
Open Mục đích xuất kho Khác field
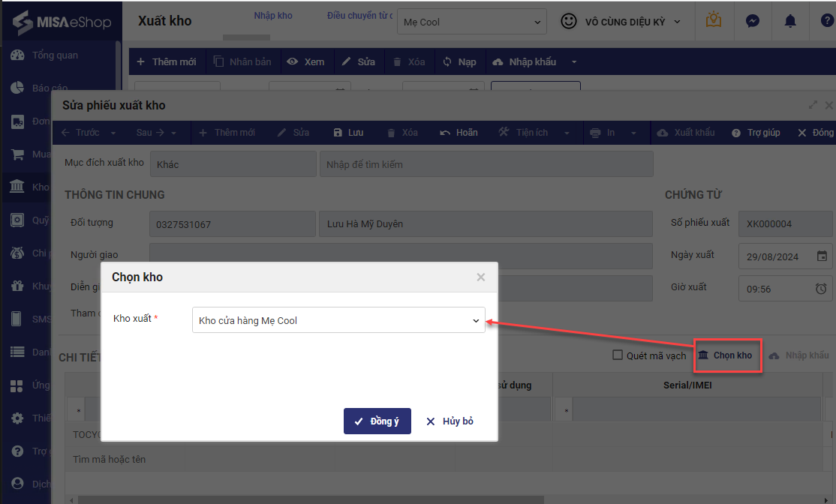pyautogui.click(x=233, y=164)
